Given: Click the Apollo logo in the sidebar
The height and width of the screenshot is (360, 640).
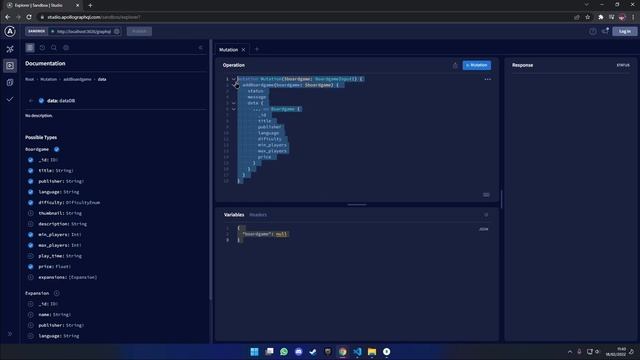Looking at the screenshot, I should (10, 31).
